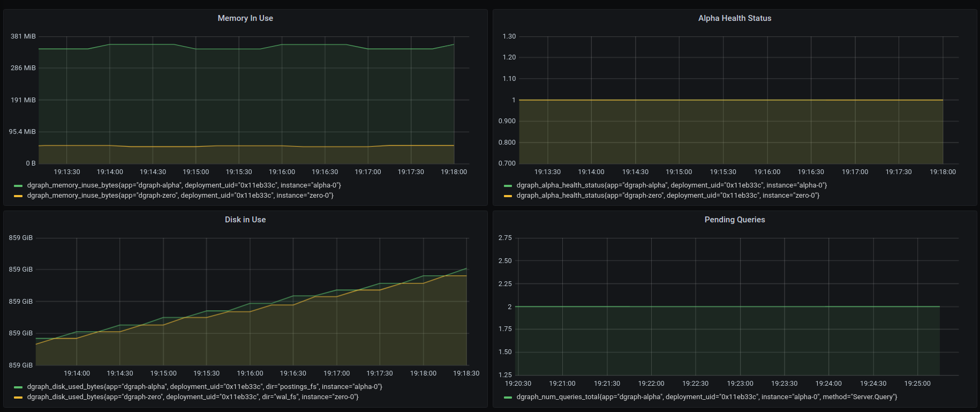
Task: Toggle dgraph_memory_inuse_bytes alpha-0 legend entry
Action: [x=184, y=185]
